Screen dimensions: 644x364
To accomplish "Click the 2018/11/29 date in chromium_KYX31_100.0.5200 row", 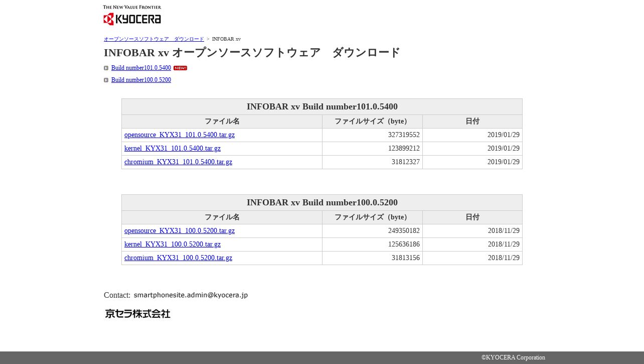I will (x=504, y=258).
